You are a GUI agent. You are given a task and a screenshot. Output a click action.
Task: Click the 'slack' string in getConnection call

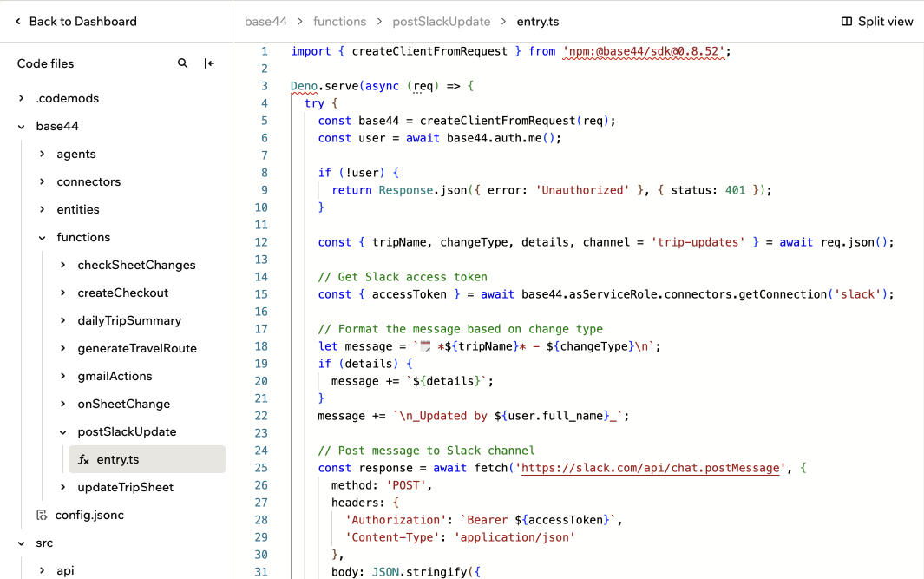tap(857, 294)
